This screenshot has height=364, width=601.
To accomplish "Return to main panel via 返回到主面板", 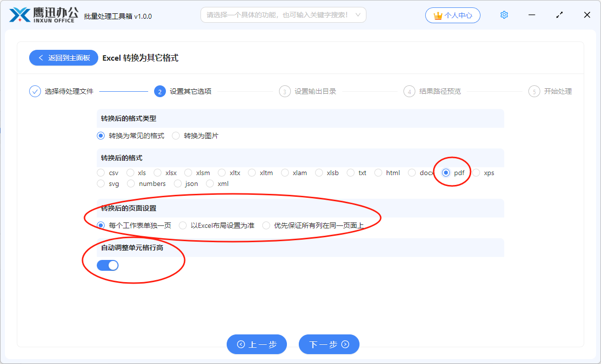I will click(x=64, y=58).
